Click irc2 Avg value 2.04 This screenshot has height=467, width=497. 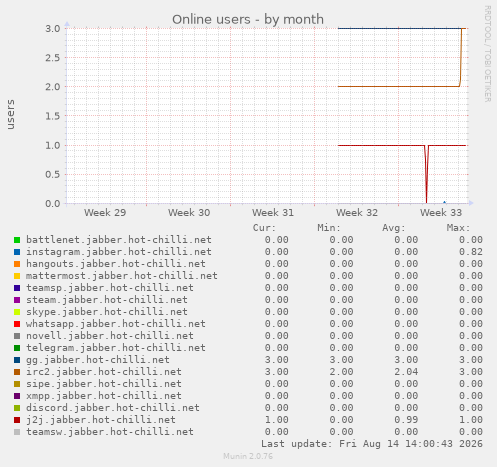(406, 372)
